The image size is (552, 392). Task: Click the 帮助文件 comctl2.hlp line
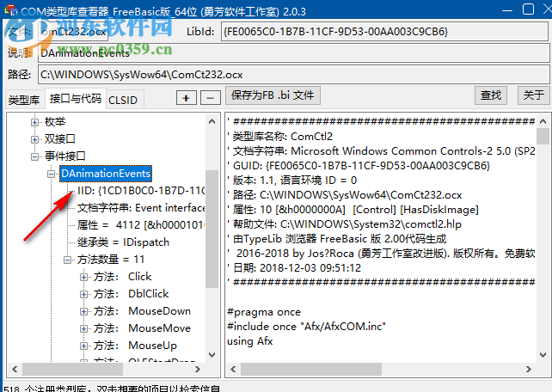[344, 224]
